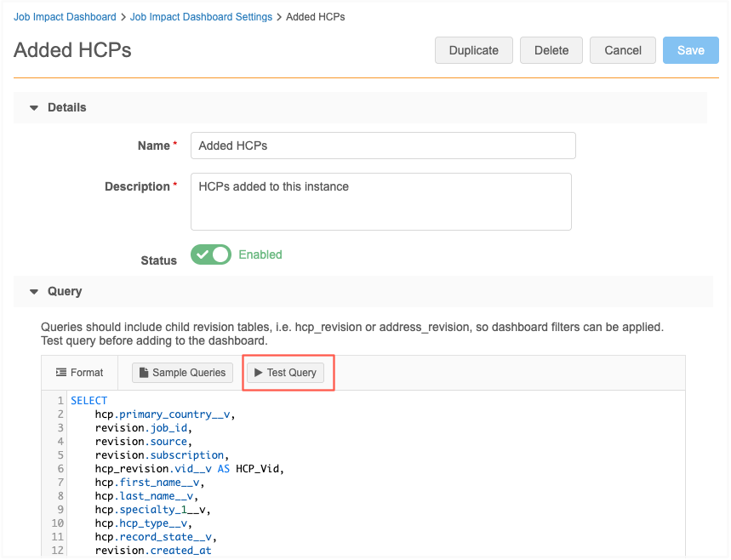The width and height of the screenshot is (731, 560).
Task: Open Sample Queries list
Action: tap(182, 373)
